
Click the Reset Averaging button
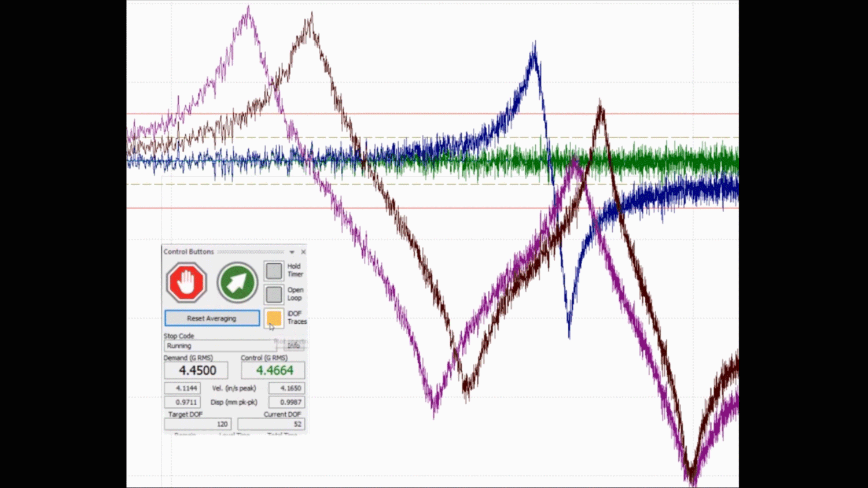tap(212, 318)
